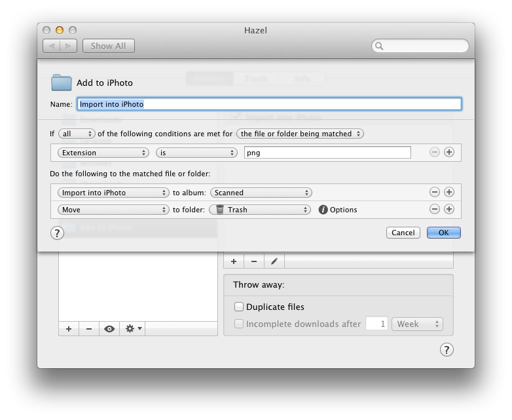
Task: Switch to the Trash tab behind sheet
Action: pyautogui.click(x=256, y=79)
